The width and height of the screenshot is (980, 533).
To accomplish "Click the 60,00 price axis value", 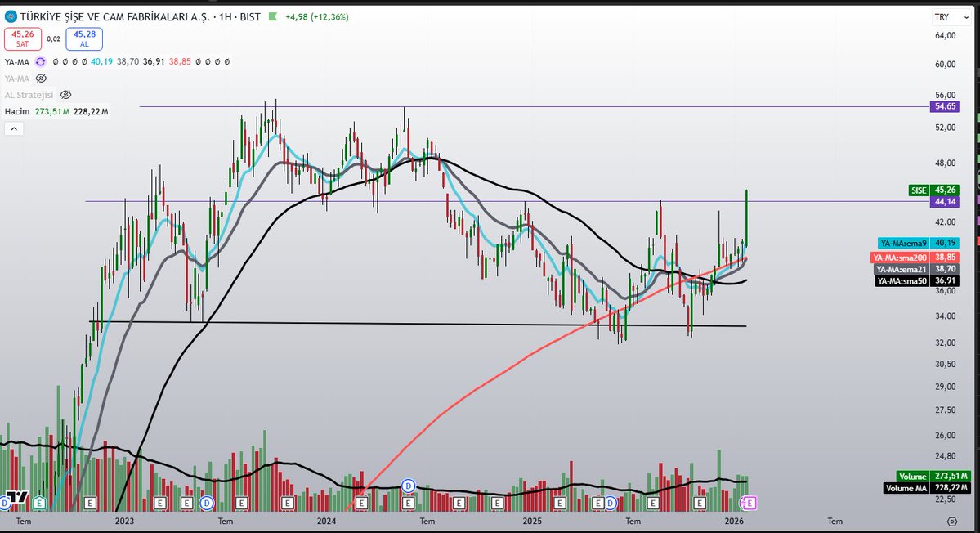I will (x=946, y=65).
